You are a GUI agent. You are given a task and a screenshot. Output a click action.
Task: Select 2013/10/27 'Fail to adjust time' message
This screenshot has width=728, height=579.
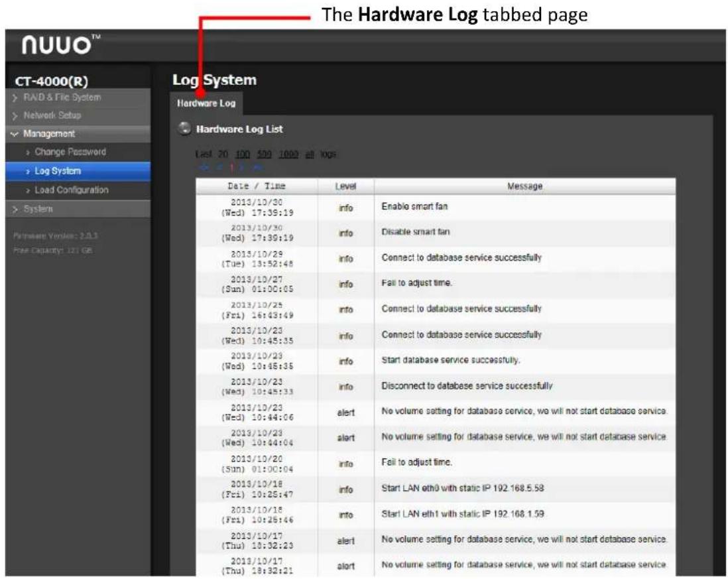(x=416, y=283)
